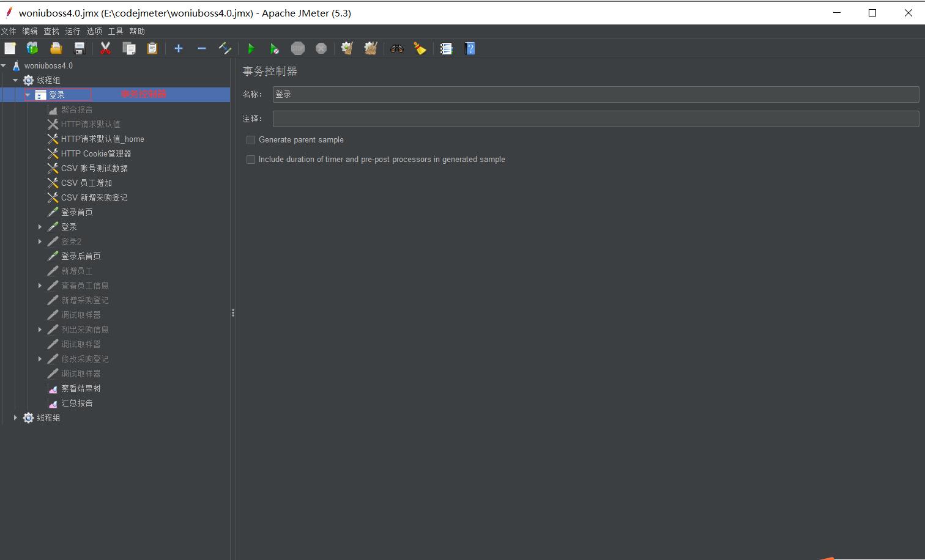Expand the second 线程组 at bottom
925x560 pixels.
pyautogui.click(x=16, y=418)
